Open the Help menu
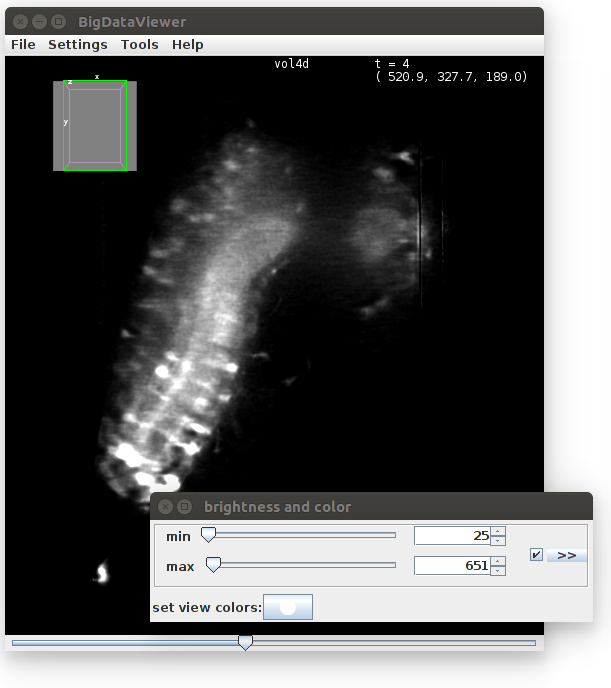Screen dimensions: 611x688 (x=187, y=44)
